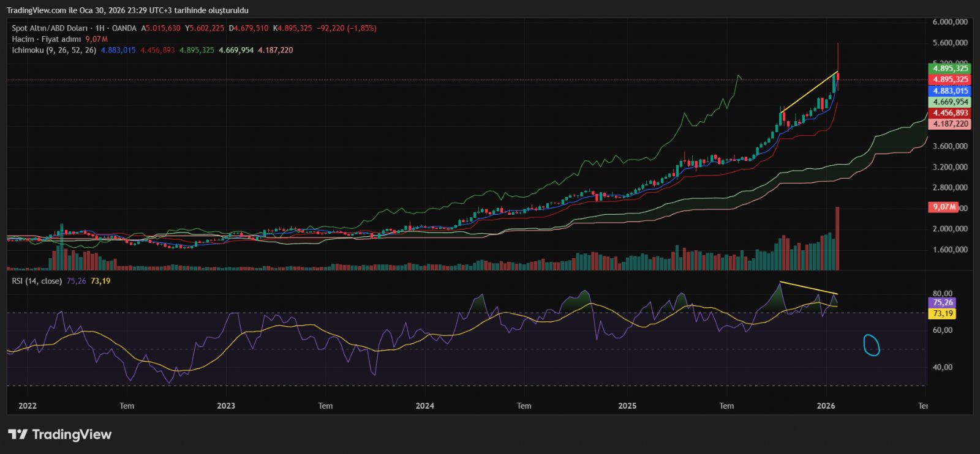Click the Ichimoku (9, 26, 52, 26) indicator label

(54, 50)
